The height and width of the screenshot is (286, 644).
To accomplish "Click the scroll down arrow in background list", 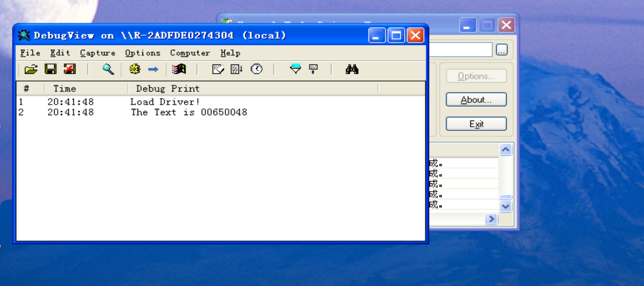I will (505, 206).
